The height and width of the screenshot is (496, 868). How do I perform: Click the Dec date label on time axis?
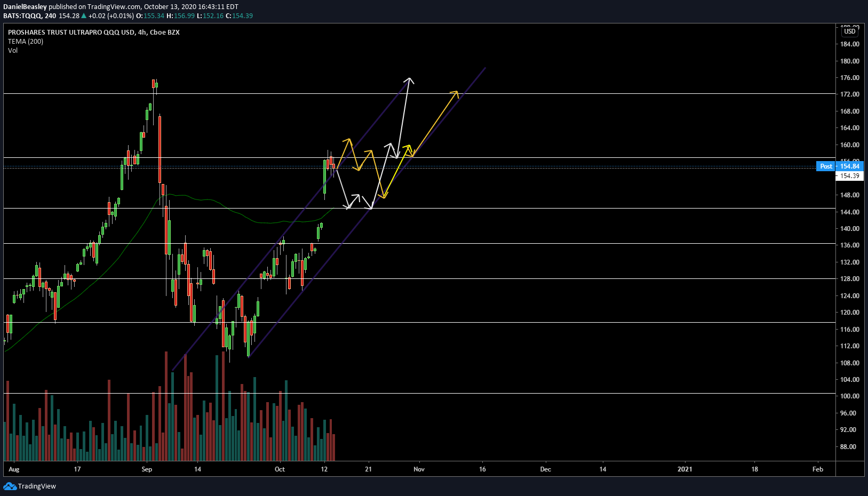(x=545, y=469)
